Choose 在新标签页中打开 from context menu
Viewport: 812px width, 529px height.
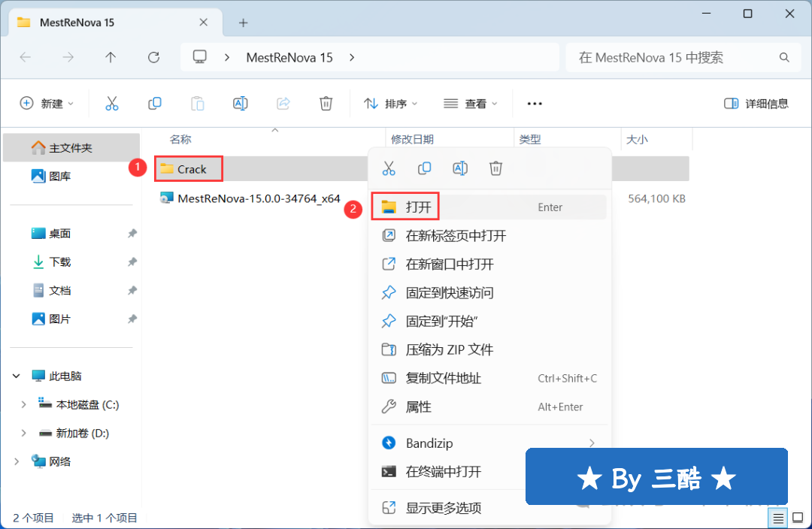(489, 235)
